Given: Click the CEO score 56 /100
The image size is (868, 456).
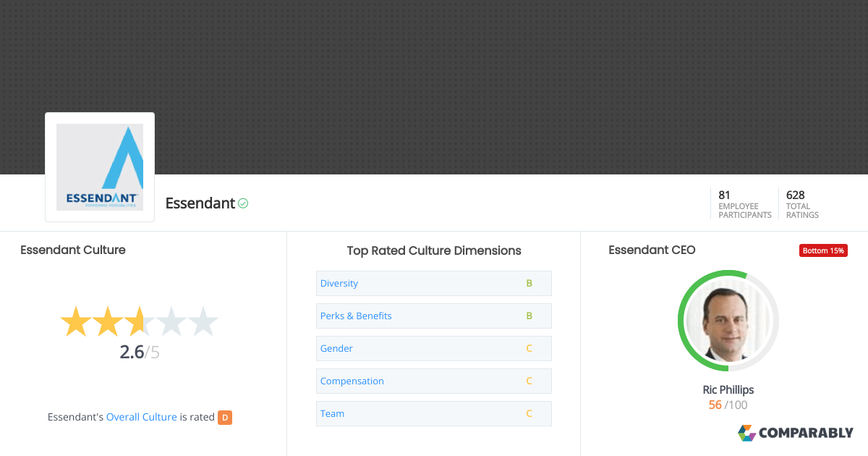Looking at the screenshot, I should coord(728,405).
